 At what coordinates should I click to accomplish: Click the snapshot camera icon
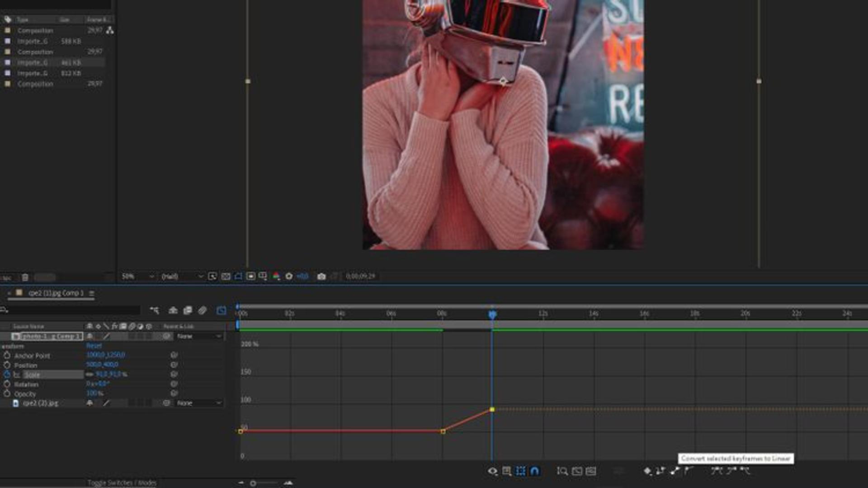tap(321, 276)
